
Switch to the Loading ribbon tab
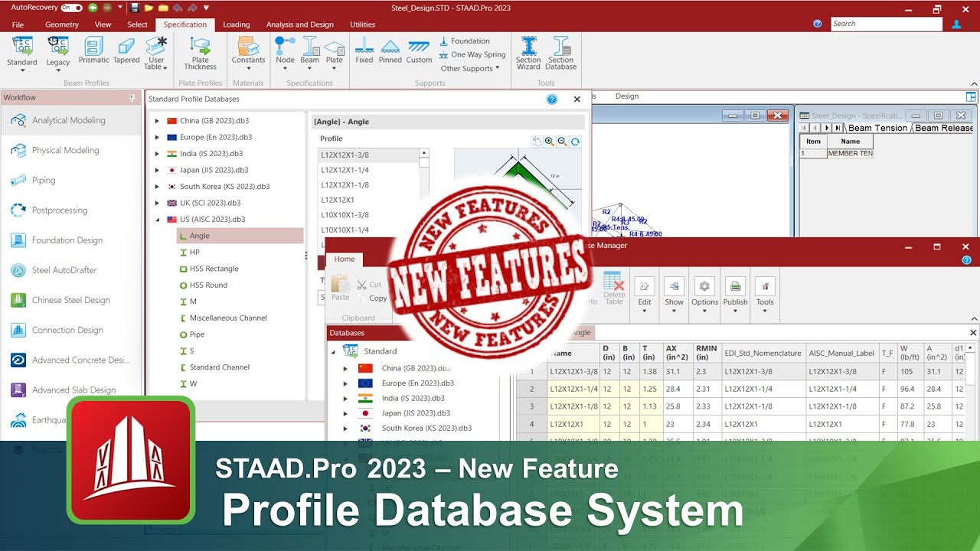pyautogui.click(x=237, y=24)
